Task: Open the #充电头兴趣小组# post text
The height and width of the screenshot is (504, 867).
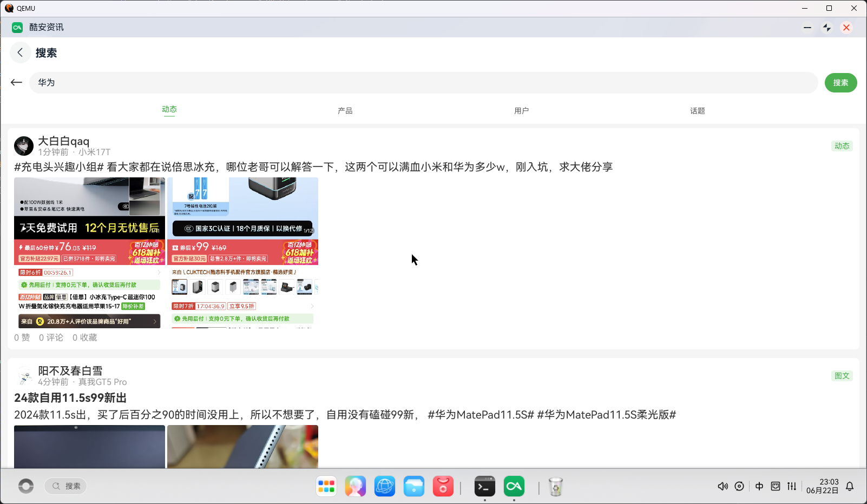Action: pyautogui.click(x=313, y=167)
